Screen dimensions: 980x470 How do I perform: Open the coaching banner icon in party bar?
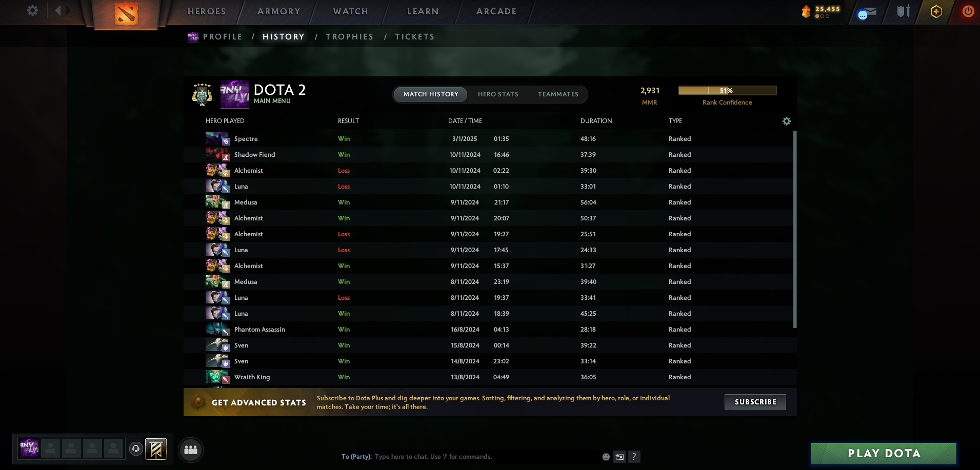[156, 449]
